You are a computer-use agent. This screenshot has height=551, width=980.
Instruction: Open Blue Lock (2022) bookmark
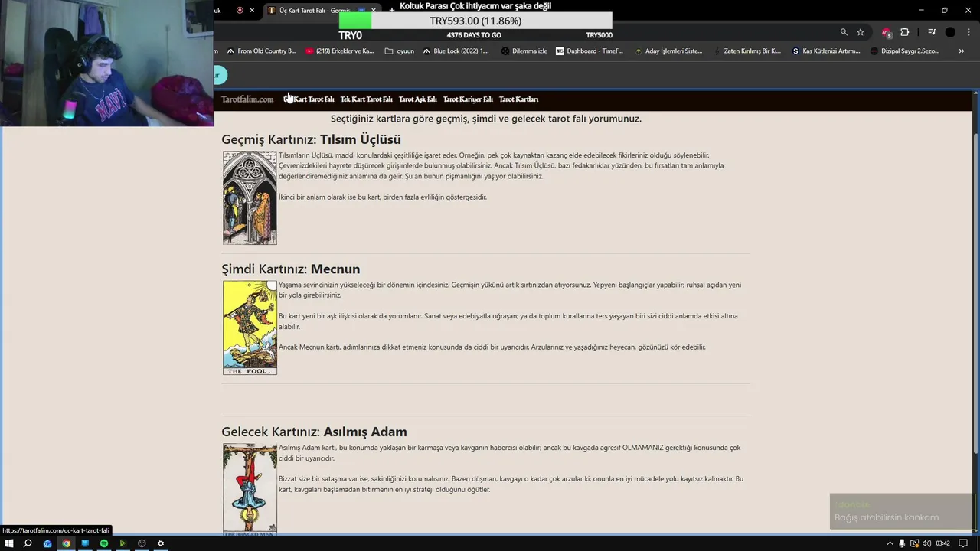[455, 51]
